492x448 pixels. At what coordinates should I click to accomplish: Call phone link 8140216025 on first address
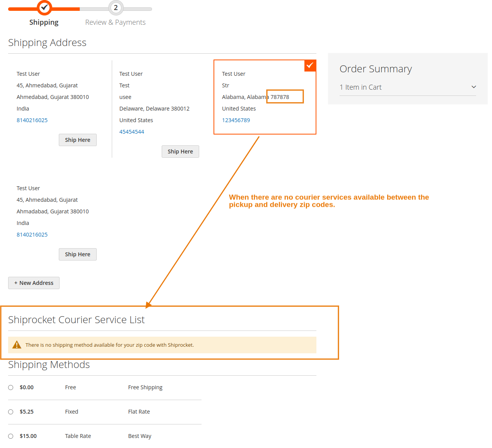32,120
